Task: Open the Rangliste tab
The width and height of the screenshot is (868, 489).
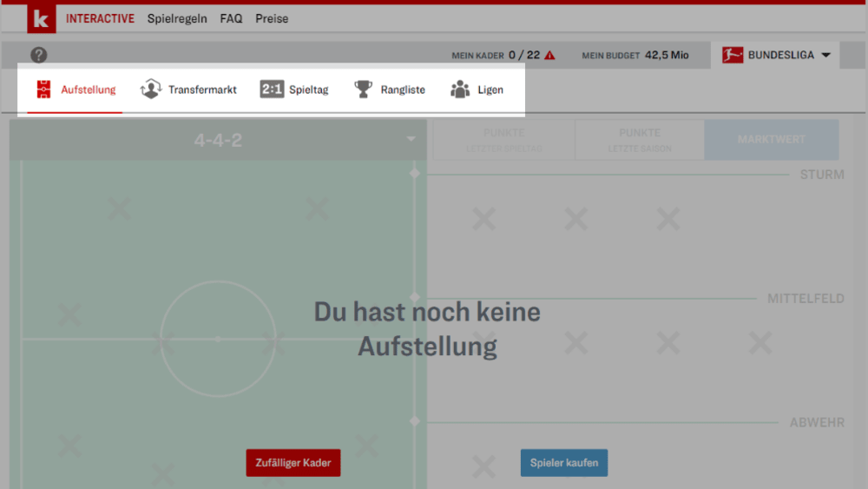Action: pyautogui.click(x=390, y=89)
